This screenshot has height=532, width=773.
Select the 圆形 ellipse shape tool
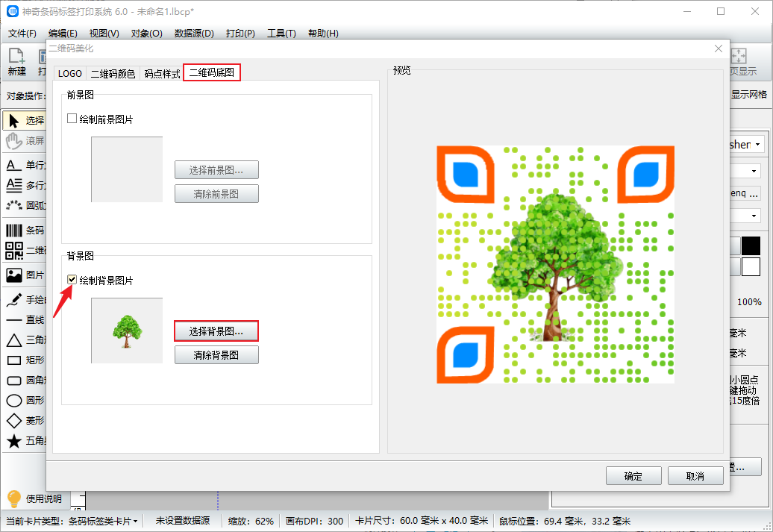[25, 401]
